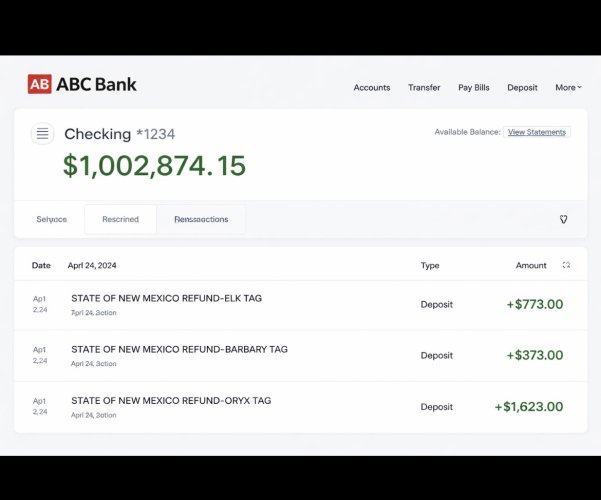Select the Rescrined tab

pos(120,219)
